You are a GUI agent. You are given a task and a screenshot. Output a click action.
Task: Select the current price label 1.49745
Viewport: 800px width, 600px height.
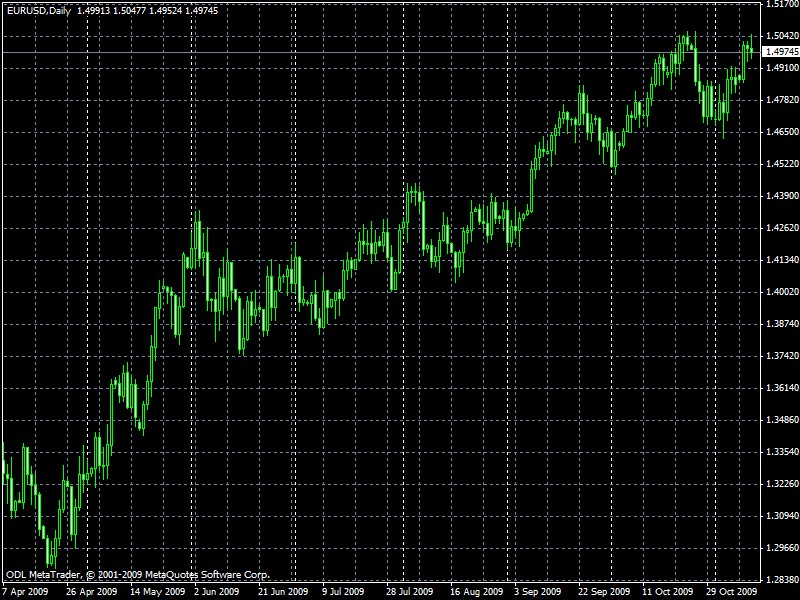pos(781,52)
